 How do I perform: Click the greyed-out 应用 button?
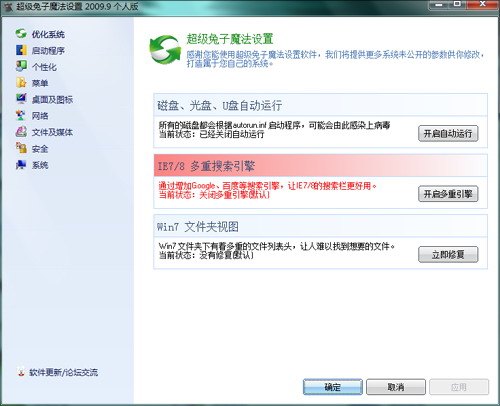click(x=459, y=387)
